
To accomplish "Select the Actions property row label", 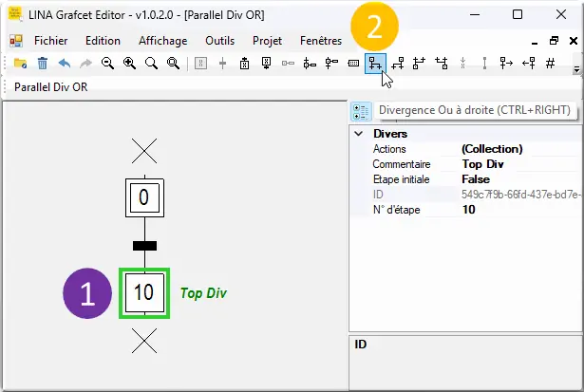I will tap(389, 149).
